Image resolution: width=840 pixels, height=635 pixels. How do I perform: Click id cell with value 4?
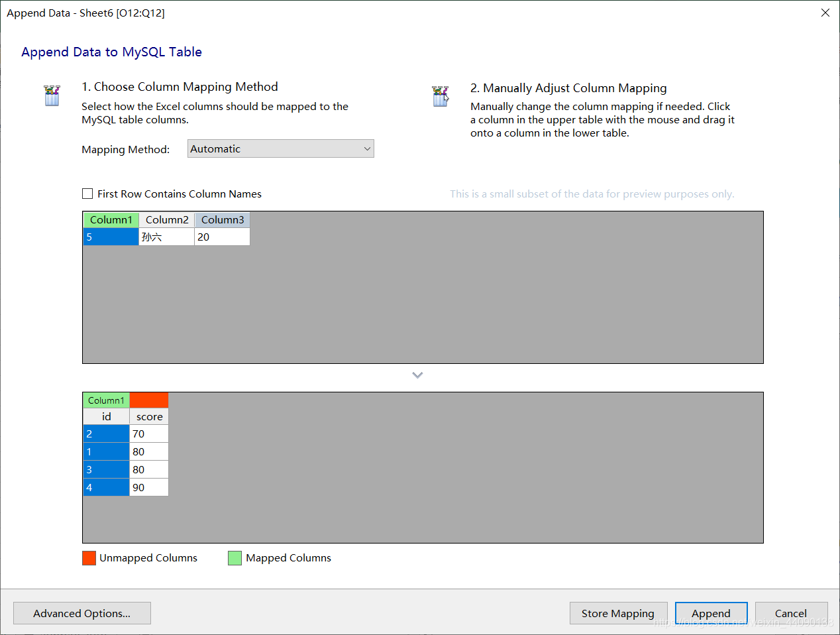pos(106,487)
